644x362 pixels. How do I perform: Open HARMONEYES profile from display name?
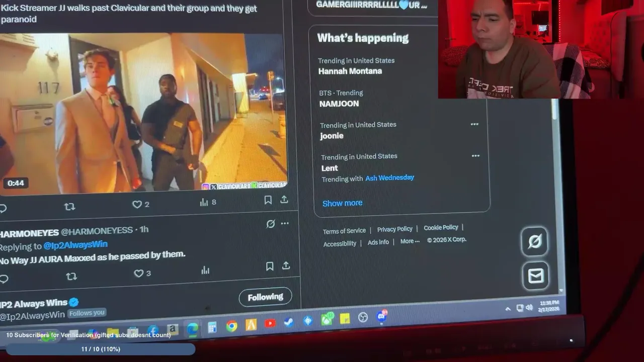28,233
